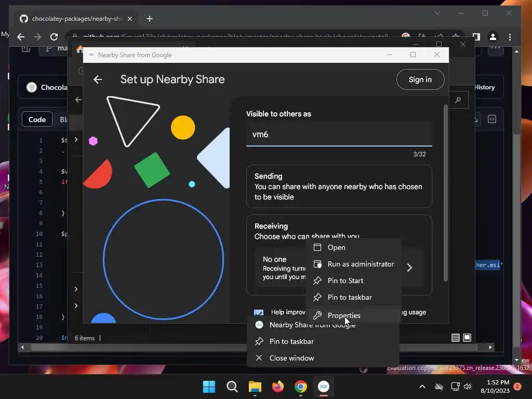Open the network icon in system tray
Viewport: 532px width, 399px height.
[455, 387]
